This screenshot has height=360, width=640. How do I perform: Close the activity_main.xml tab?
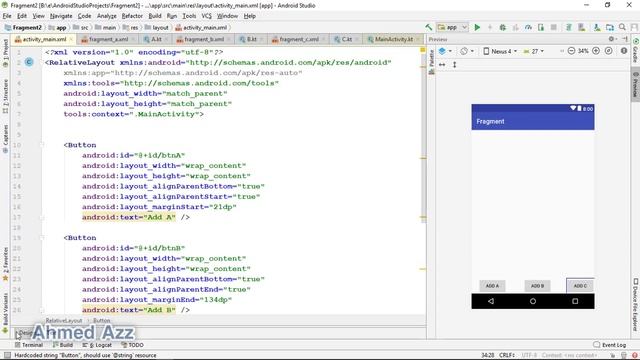(x=71, y=39)
